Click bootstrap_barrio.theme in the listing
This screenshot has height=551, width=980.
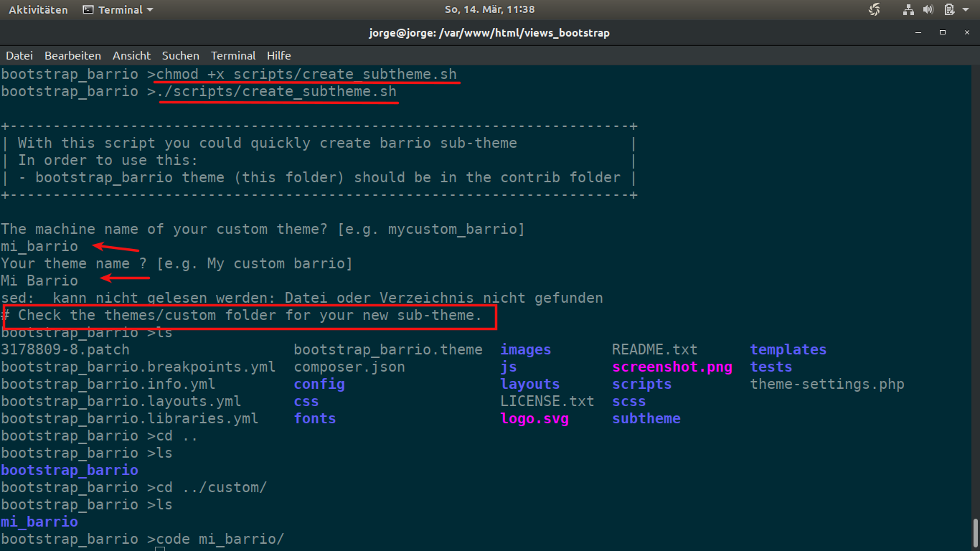click(388, 349)
